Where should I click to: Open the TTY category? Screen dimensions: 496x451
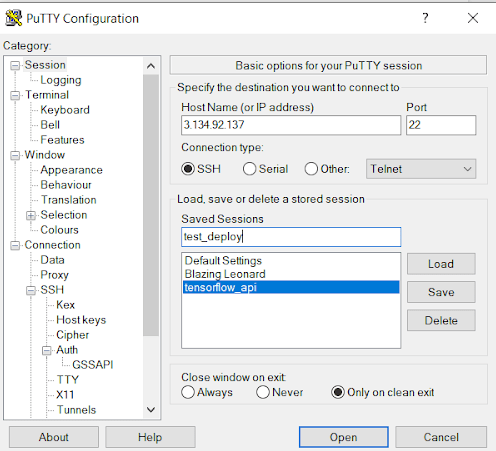[68, 380]
